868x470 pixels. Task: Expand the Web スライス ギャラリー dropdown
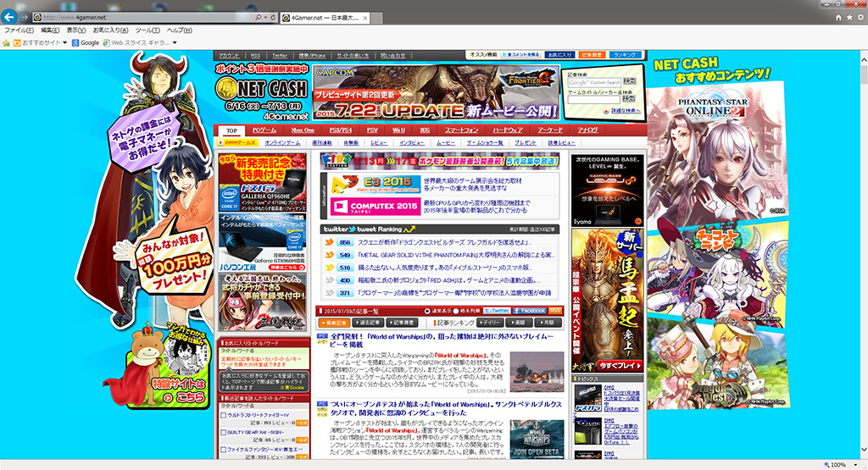(175, 42)
